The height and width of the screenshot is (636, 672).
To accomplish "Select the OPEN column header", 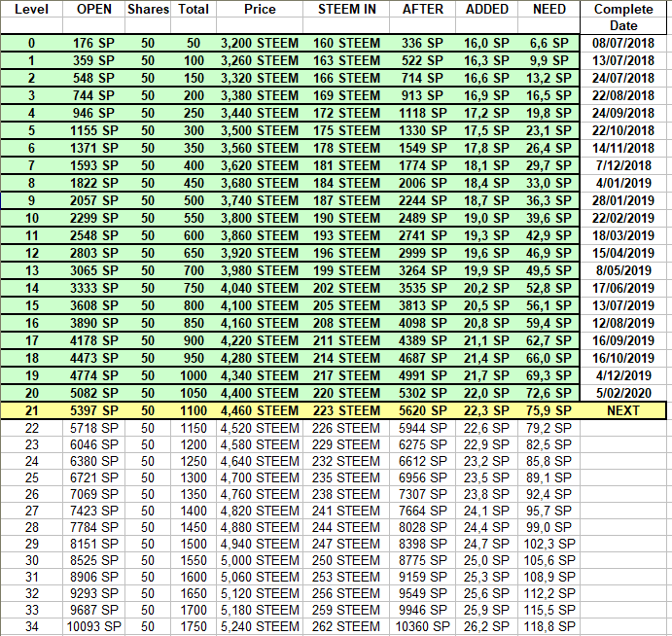I will (x=94, y=9).
